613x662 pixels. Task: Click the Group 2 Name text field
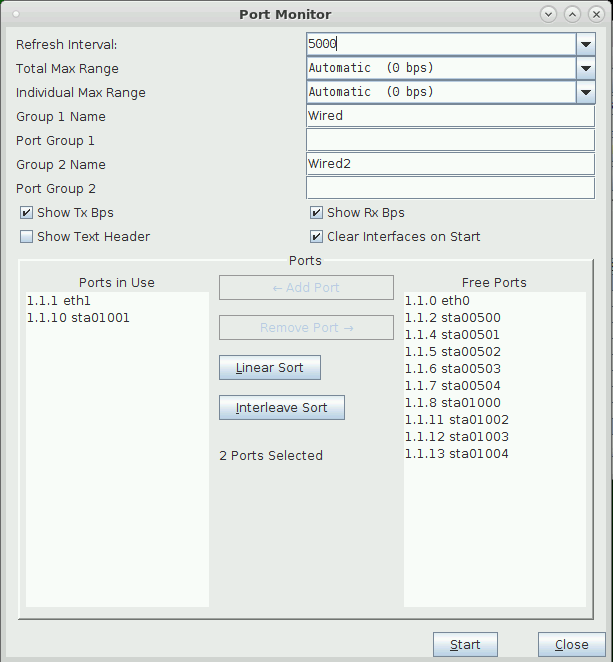[x=449, y=164]
